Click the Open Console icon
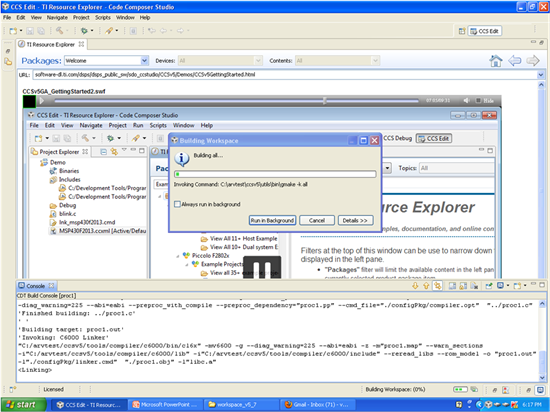 click(x=517, y=286)
